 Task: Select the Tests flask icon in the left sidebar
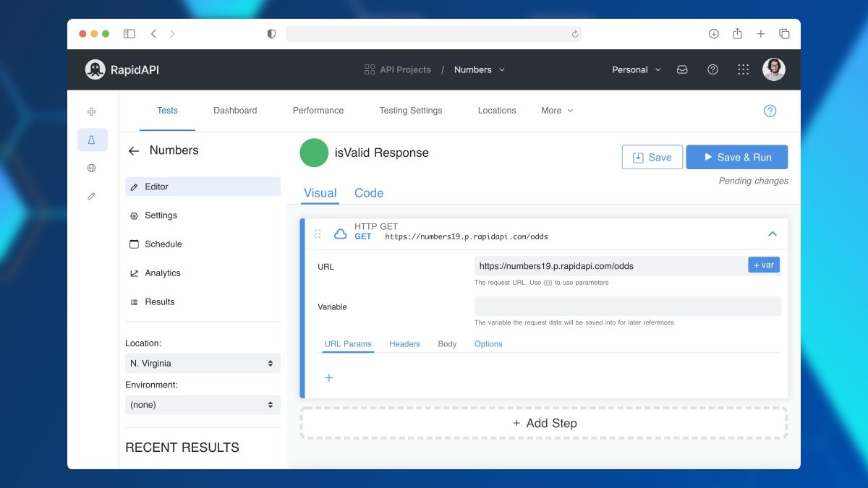(x=92, y=140)
